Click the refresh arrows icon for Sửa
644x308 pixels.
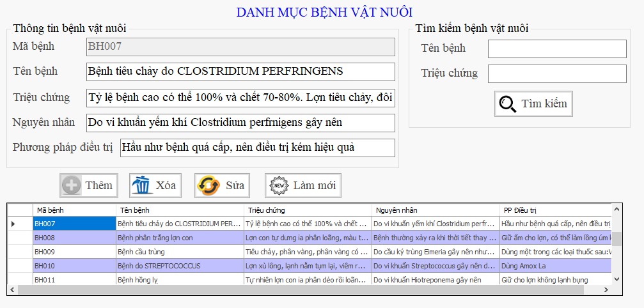[208, 185]
